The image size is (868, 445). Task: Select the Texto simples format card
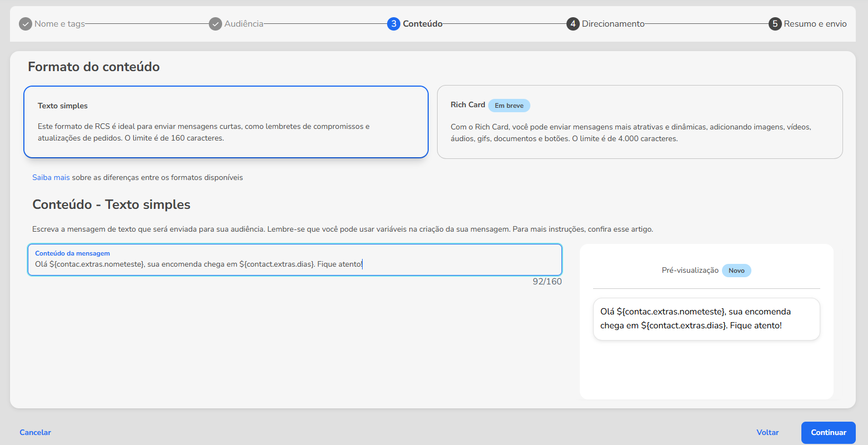(x=226, y=122)
